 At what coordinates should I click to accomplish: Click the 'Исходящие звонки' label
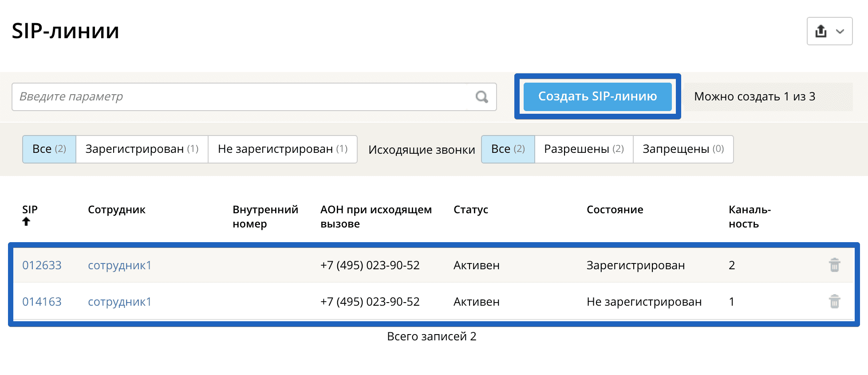[x=422, y=150]
